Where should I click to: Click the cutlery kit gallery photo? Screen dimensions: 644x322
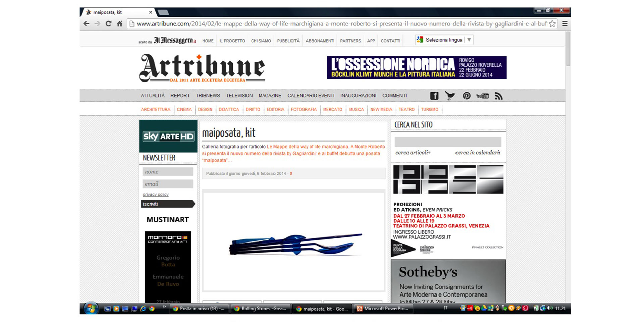click(293, 241)
